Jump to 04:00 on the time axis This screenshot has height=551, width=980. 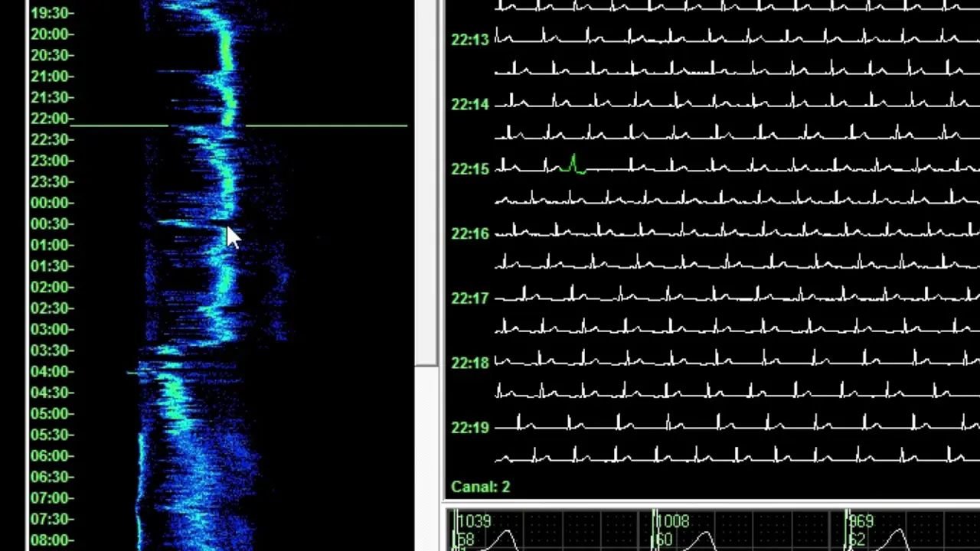[x=52, y=372]
